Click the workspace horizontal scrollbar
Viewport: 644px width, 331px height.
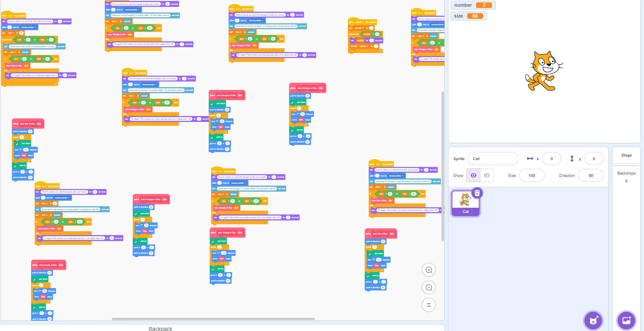(x=213, y=319)
